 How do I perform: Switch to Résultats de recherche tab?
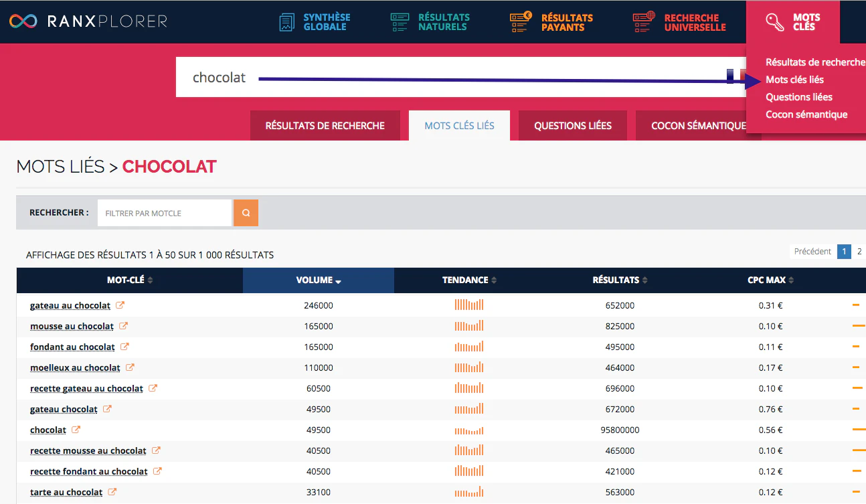tap(325, 126)
